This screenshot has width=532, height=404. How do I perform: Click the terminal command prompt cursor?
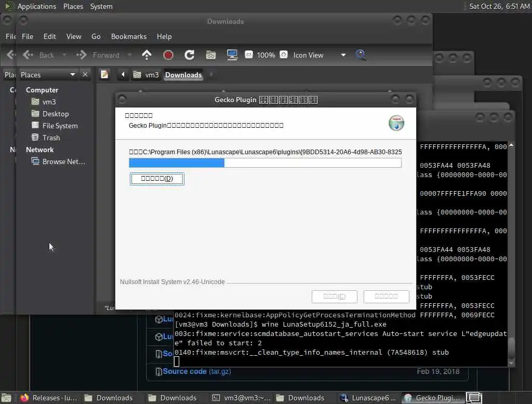tap(177, 361)
